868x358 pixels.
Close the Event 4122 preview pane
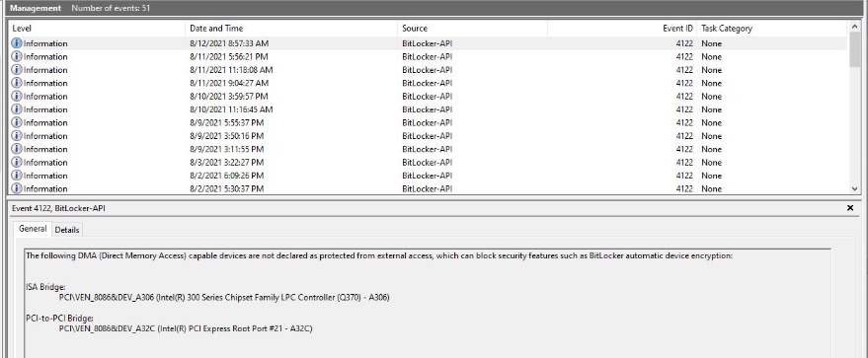point(850,208)
